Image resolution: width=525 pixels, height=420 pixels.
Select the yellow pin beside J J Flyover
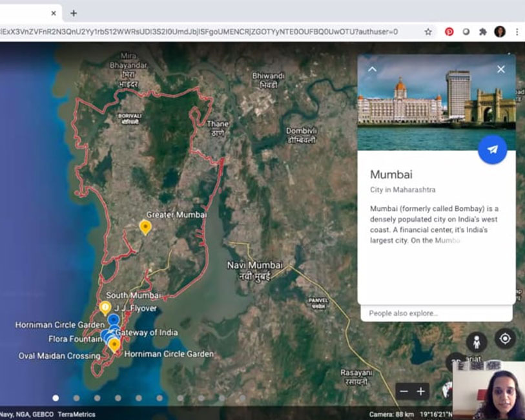pyautogui.click(x=105, y=308)
